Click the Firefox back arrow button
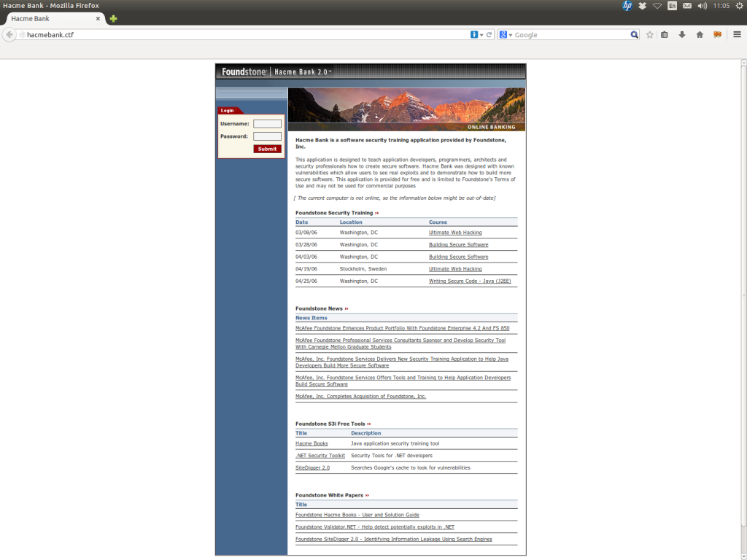747x560 pixels. [x=9, y=34]
